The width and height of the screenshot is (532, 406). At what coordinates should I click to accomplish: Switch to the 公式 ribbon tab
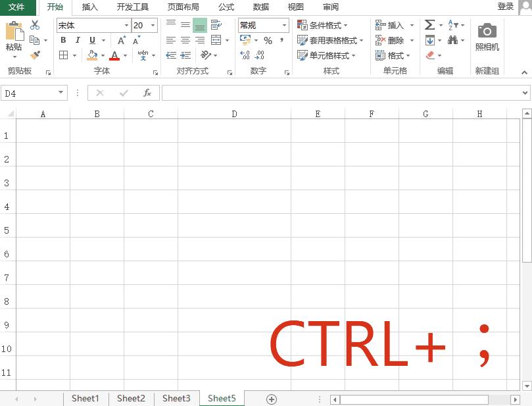tap(226, 7)
